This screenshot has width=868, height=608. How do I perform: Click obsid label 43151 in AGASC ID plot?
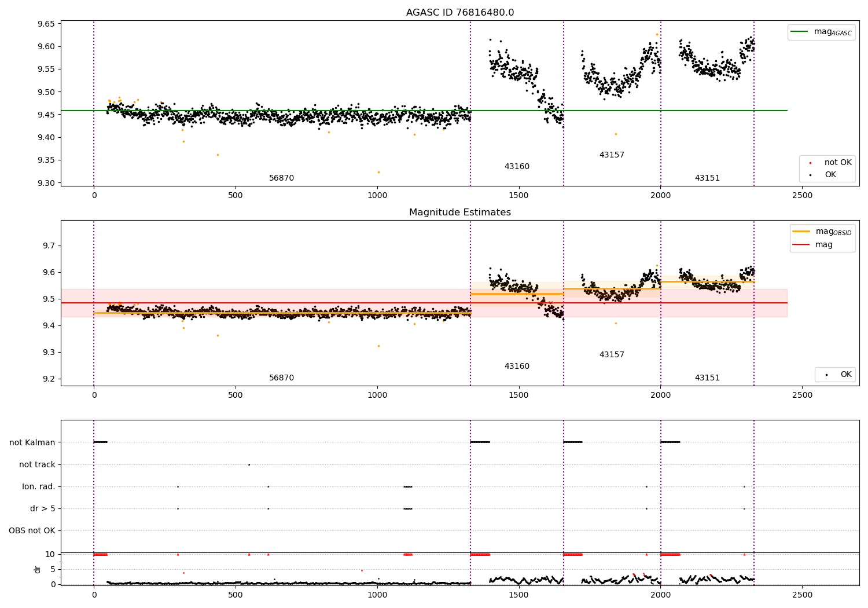(707, 178)
